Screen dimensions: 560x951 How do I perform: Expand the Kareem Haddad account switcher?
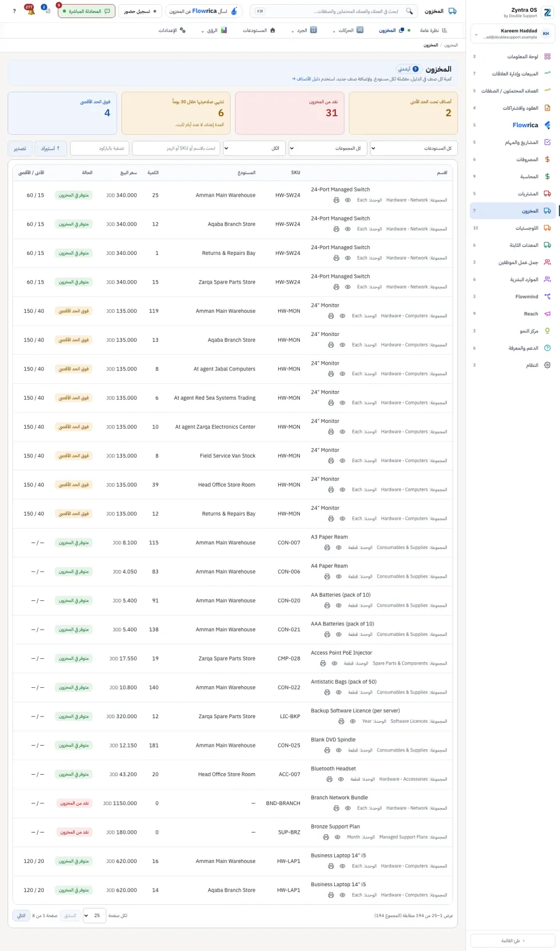(513, 34)
